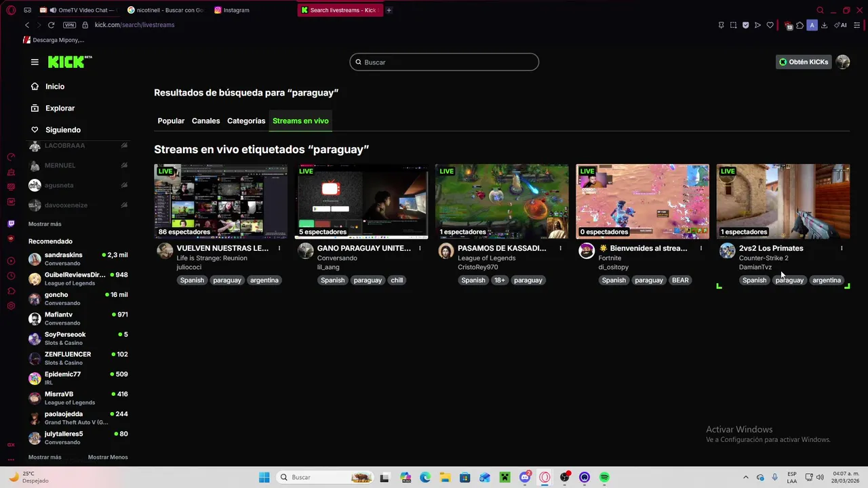
Task: Open Opera sidebar three-dots more menu
Action: [11, 459]
